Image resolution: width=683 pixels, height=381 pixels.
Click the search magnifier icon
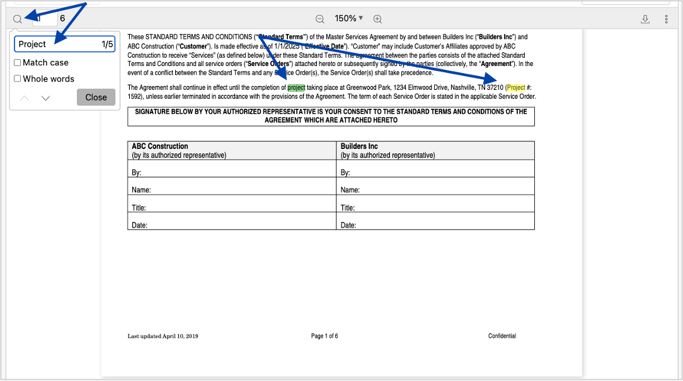[17, 19]
